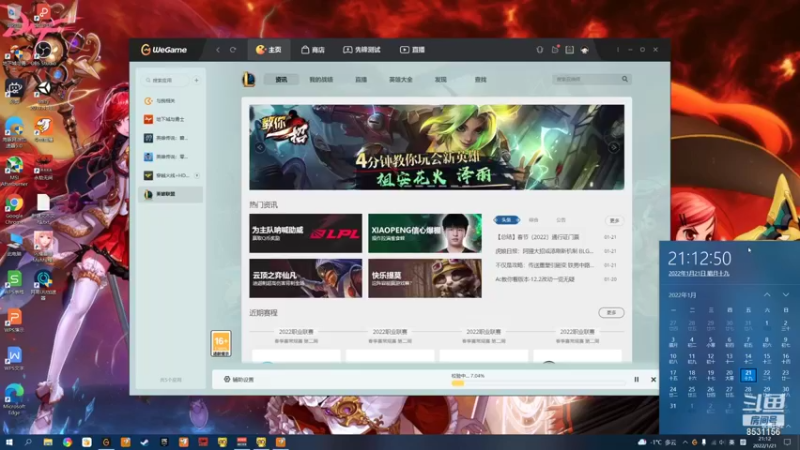Open File Explorer from the taskbar
Viewport: 800px width, 450px height.
(x=47, y=442)
